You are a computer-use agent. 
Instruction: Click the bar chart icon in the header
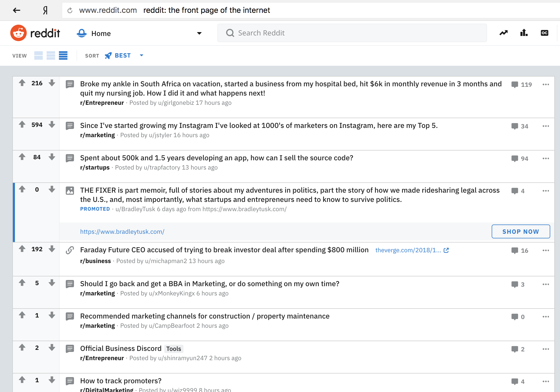point(524,33)
